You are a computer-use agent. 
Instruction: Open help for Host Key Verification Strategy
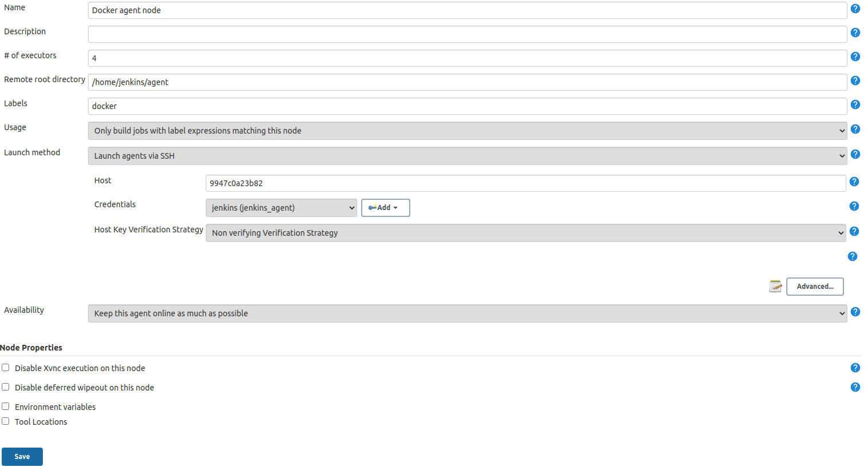854,231
